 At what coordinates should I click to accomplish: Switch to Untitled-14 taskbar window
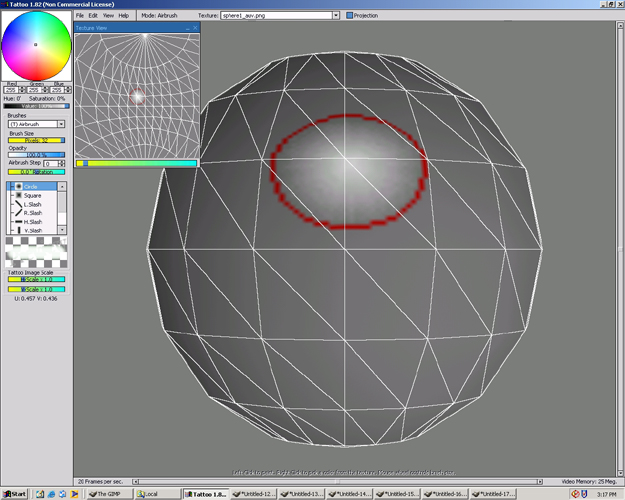[x=350, y=494]
